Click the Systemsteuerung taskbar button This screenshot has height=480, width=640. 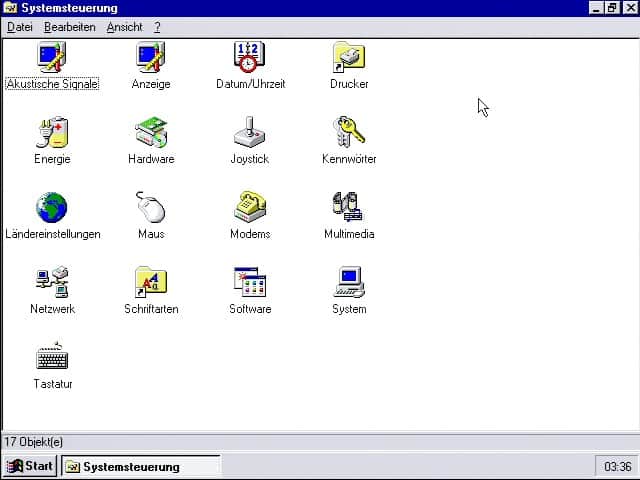(141, 466)
